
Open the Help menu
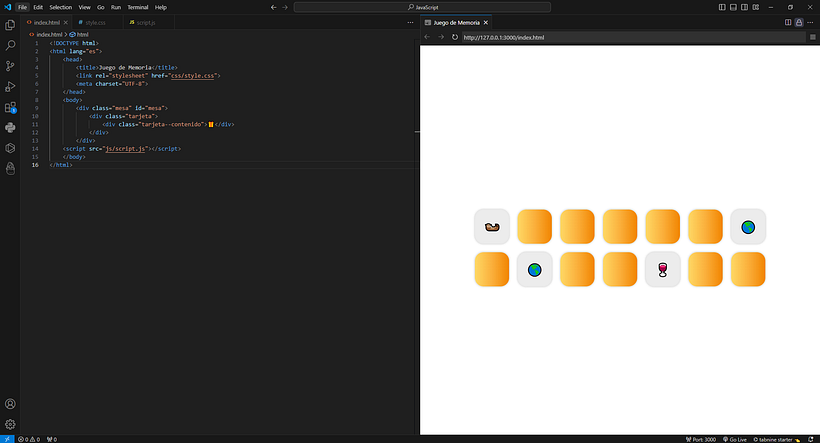[161, 7]
